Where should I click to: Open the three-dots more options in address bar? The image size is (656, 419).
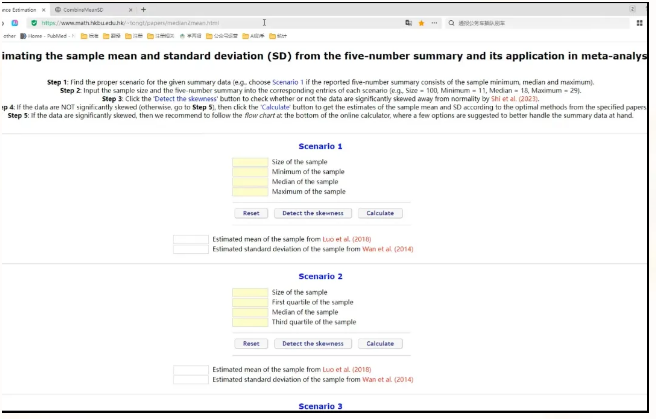pos(434,23)
